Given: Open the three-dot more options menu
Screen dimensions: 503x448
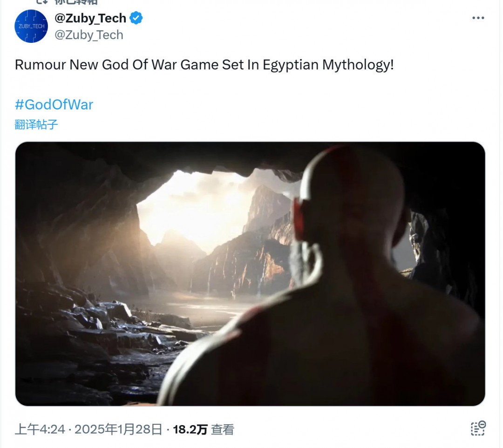Looking at the screenshot, I should point(478,18).
